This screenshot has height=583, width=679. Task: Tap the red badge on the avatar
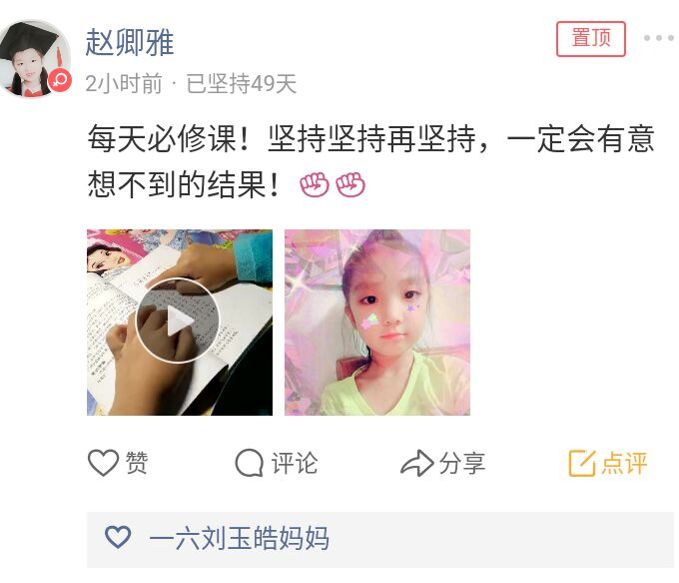click(59, 80)
